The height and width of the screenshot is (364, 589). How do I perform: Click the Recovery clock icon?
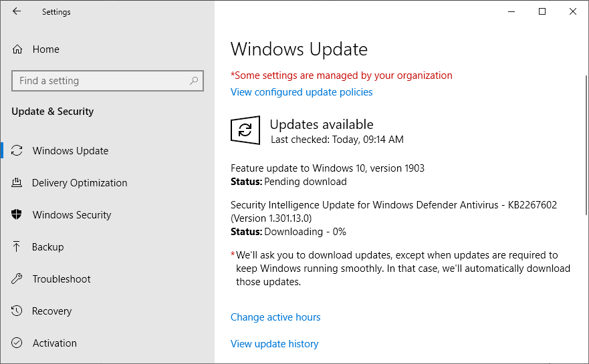(x=17, y=311)
